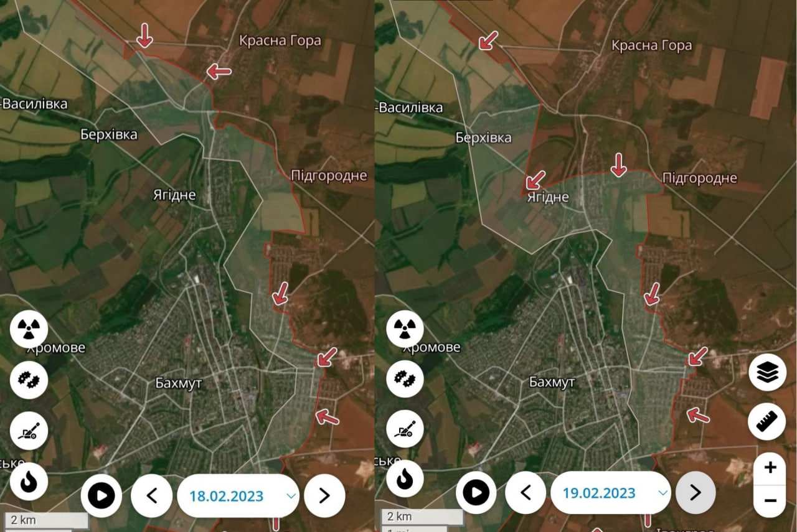The width and height of the screenshot is (797, 532).
Task: Click radiation icon on the 19.02.2023 map
Action: pyautogui.click(x=405, y=329)
